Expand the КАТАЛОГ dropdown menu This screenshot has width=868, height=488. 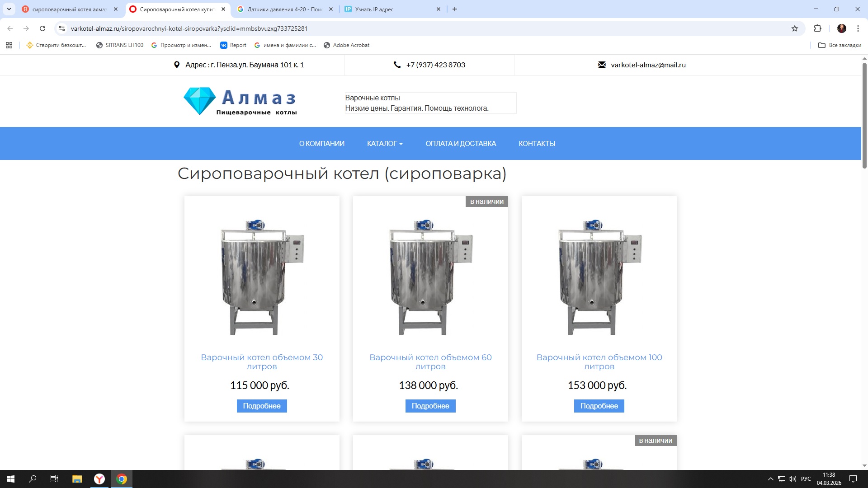click(384, 144)
